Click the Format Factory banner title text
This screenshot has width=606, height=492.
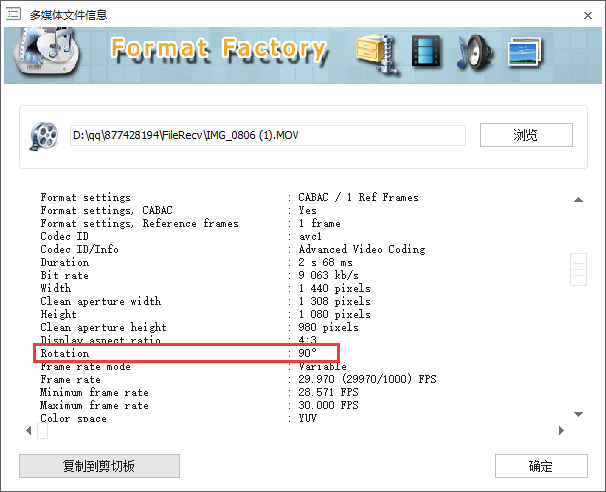[217, 49]
